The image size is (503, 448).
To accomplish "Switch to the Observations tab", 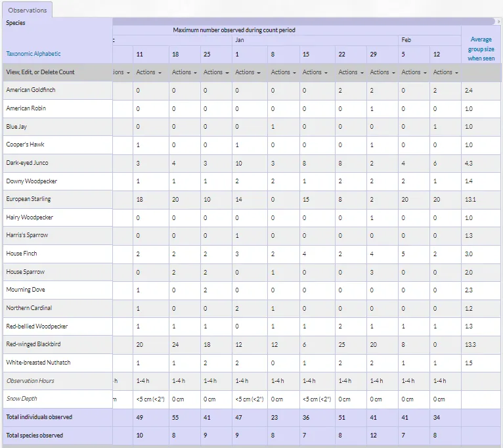I will point(28,11).
